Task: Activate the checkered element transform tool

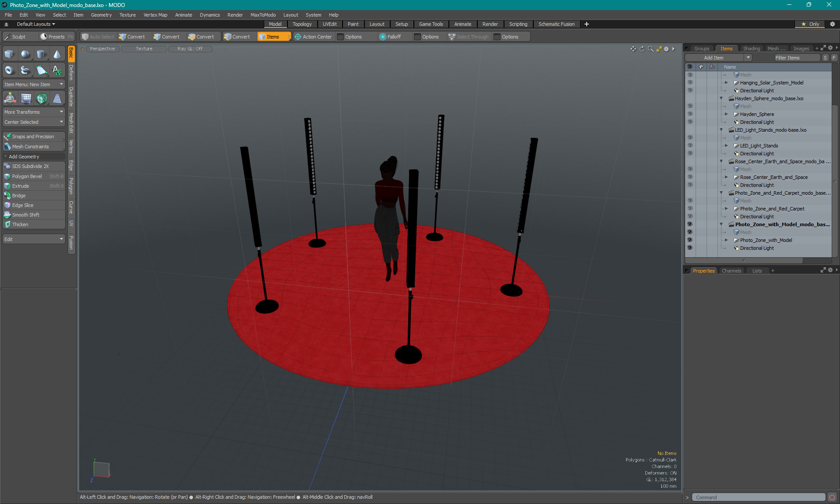Action: click(x=41, y=99)
